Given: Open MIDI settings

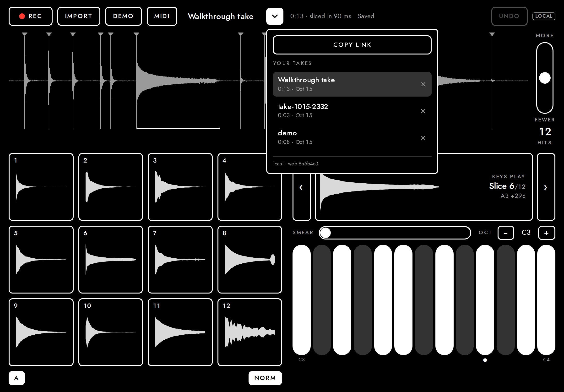Looking at the screenshot, I should pos(162,16).
